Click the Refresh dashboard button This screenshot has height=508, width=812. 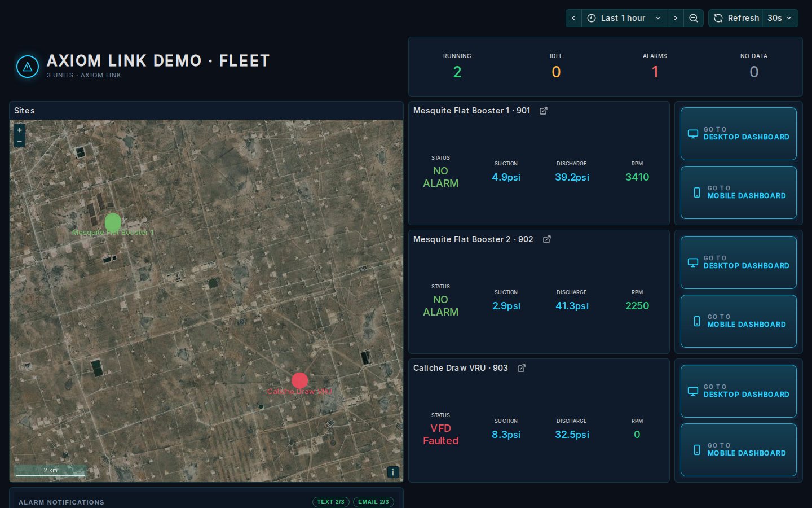736,18
